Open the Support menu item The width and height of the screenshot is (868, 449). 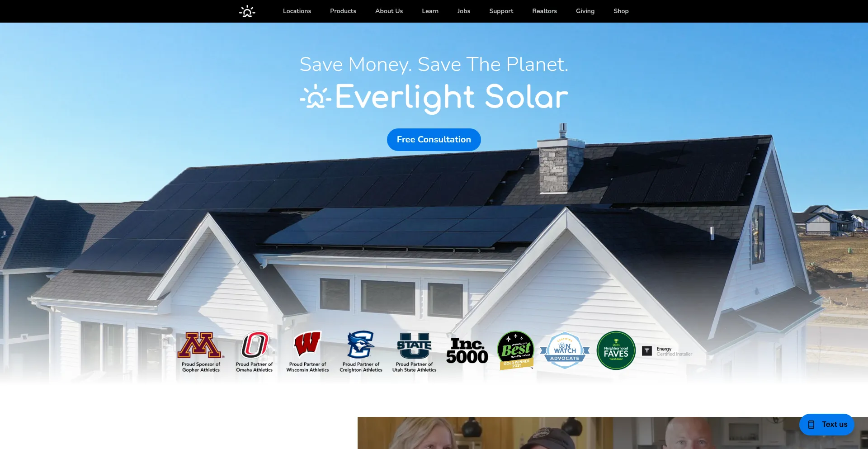point(501,11)
